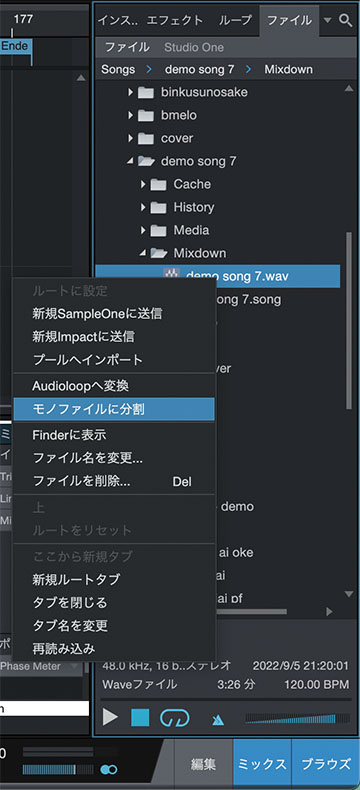Image resolution: width=360 pixels, height=790 pixels.
Task: Toggle the ブラウズ view button
Action: click(x=326, y=764)
